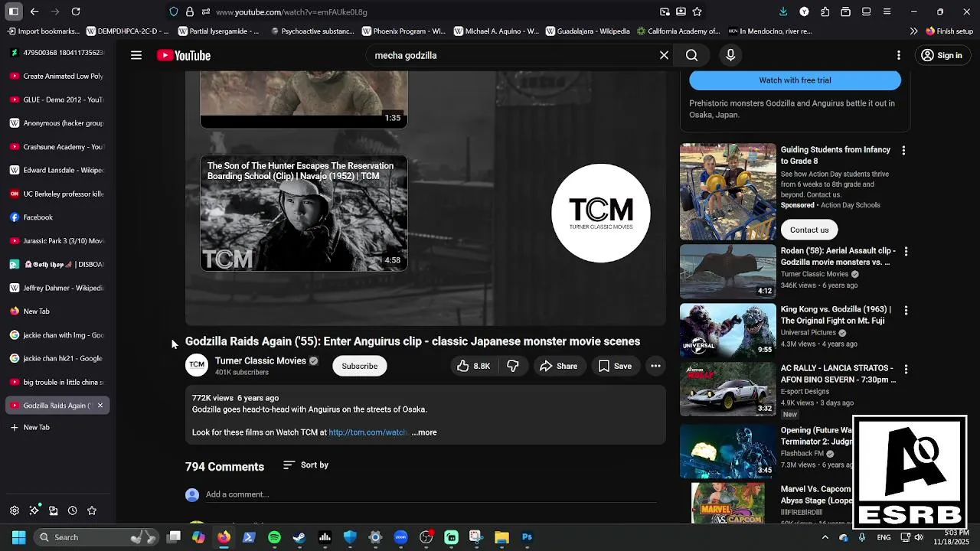Open sidebar bookmarks star icon
This screenshot has height=551, width=980.
(x=92, y=510)
